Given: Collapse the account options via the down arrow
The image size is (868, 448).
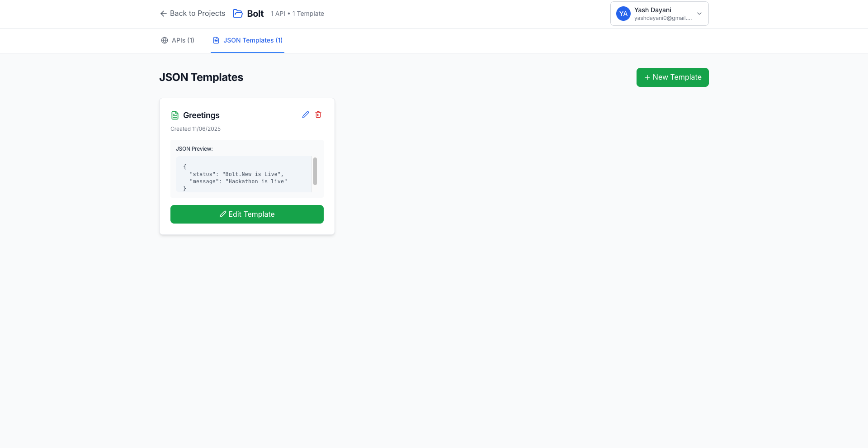Looking at the screenshot, I should point(699,14).
